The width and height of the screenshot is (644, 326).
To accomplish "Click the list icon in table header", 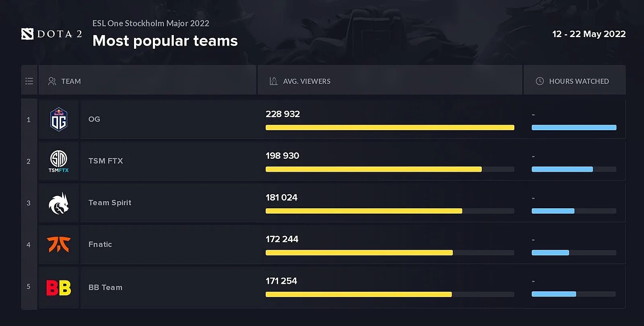I will tap(29, 81).
